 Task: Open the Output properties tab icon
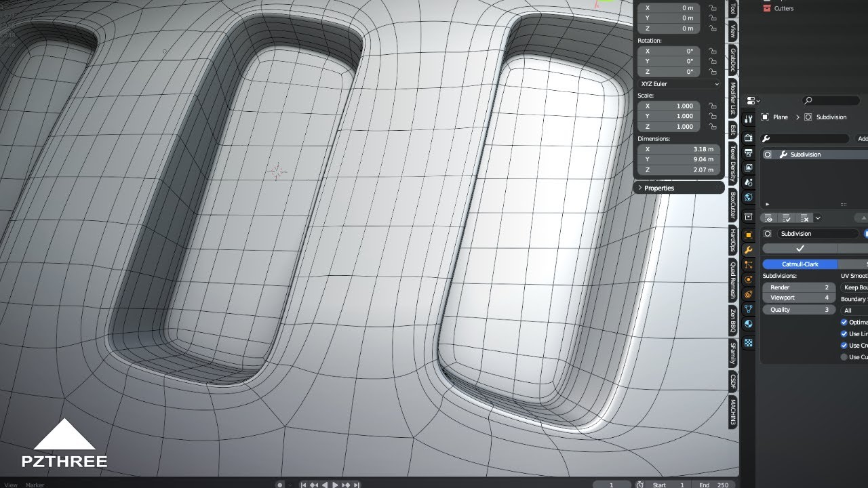coord(749,152)
